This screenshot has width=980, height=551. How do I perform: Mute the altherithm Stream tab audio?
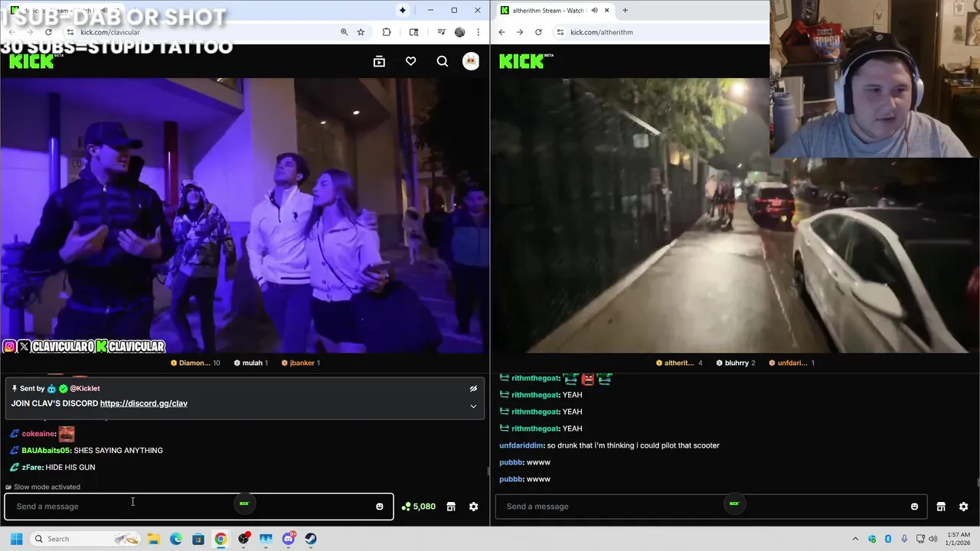coord(594,11)
